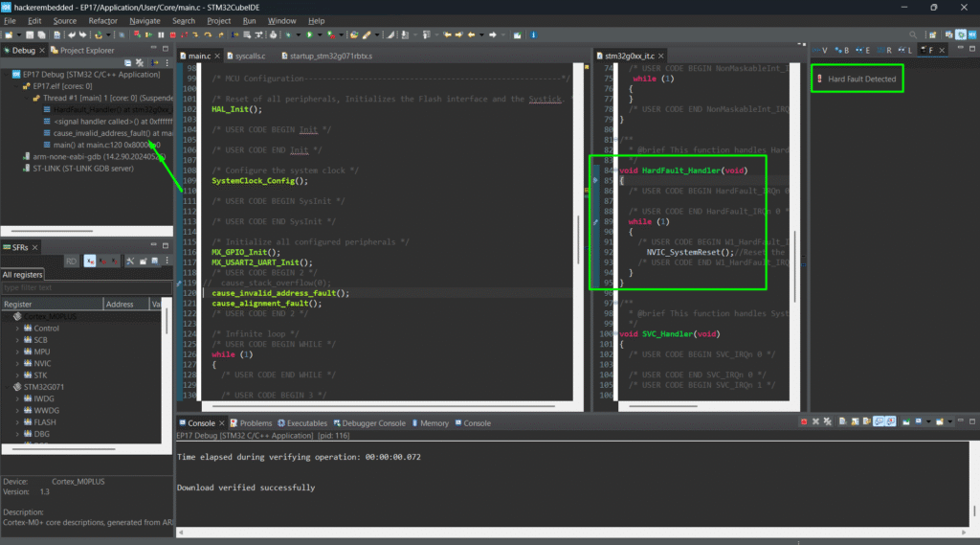Expand the NVIC register node
This screenshot has height=545, width=980.
pos(17,364)
